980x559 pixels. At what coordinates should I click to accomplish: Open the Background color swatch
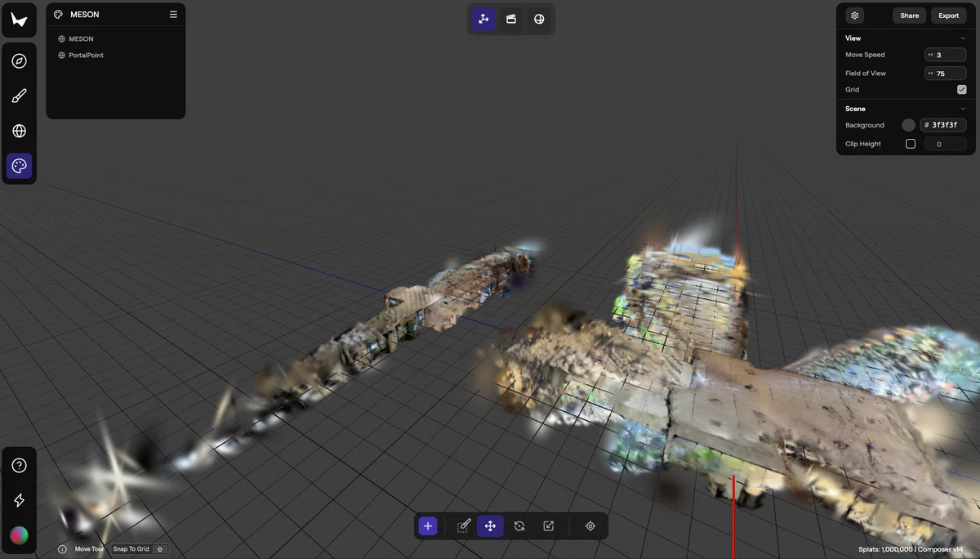point(908,125)
